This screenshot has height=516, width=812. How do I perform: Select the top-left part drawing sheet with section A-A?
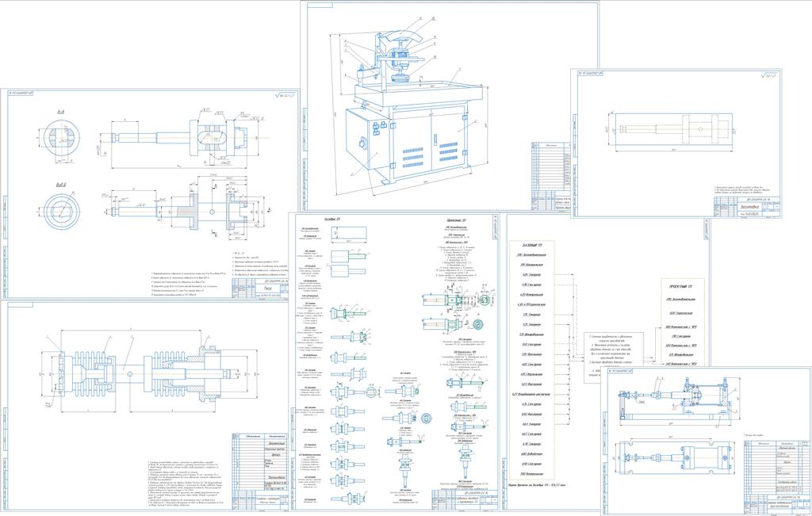click(150, 193)
